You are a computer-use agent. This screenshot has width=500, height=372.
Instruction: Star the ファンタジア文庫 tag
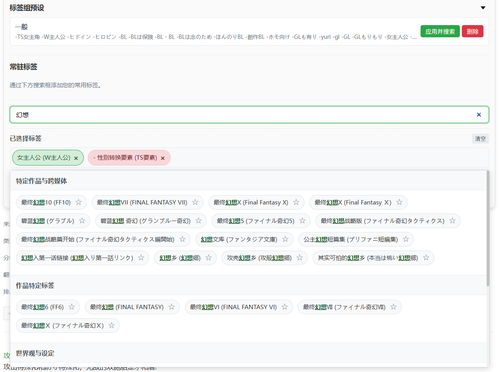[285, 239]
